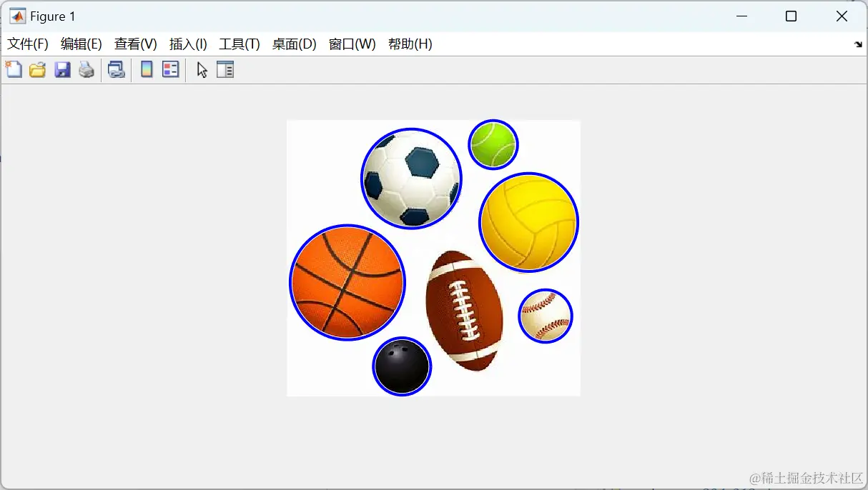Open the Property Inspector icon
The width and height of the screenshot is (868, 490).
point(225,69)
